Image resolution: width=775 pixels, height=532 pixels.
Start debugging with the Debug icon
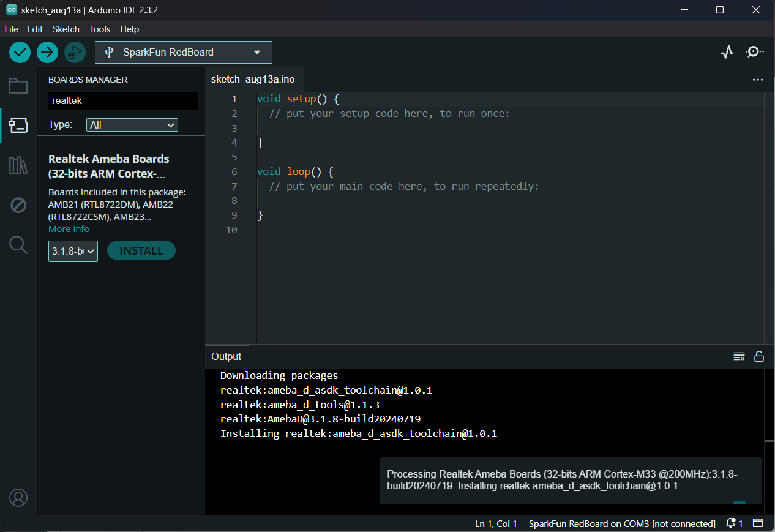(x=75, y=53)
